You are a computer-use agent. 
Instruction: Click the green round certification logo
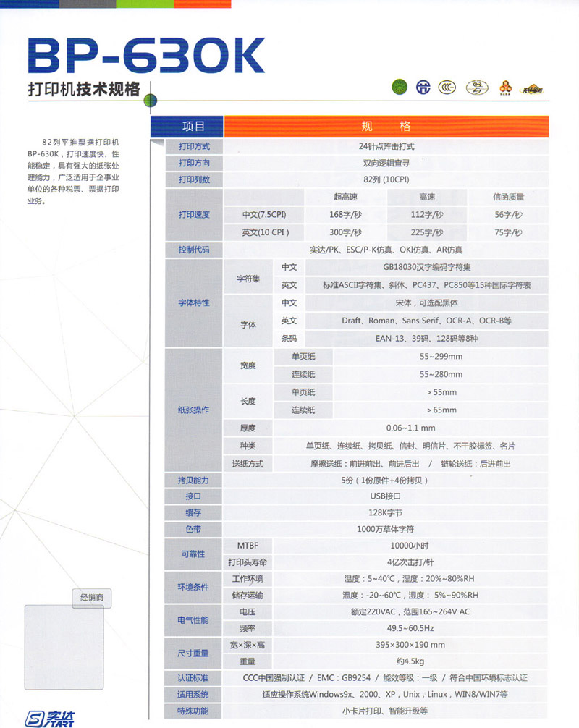tap(400, 87)
